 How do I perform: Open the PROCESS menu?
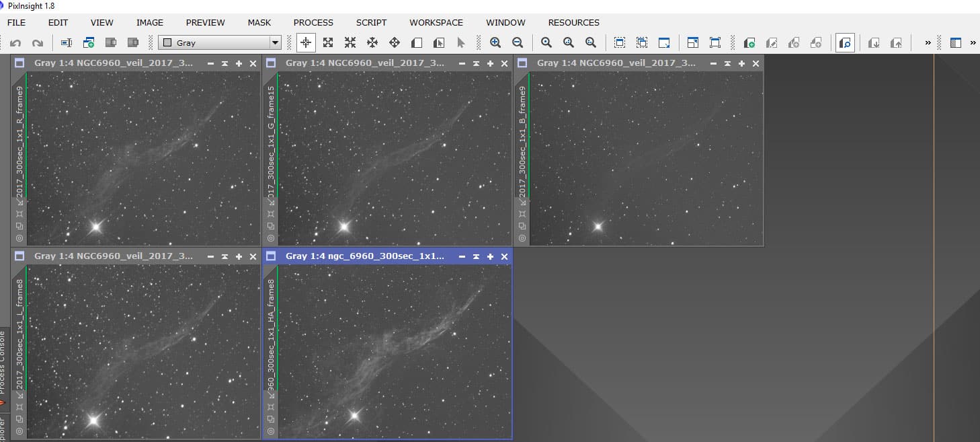tap(313, 22)
